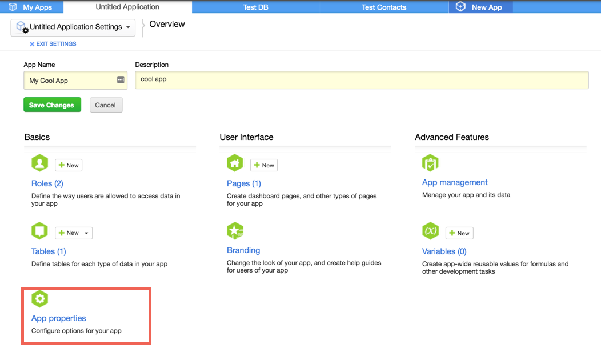This screenshot has width=601, height=364.
Task: Click the Save Changes button
Action: tap(52, 105)
